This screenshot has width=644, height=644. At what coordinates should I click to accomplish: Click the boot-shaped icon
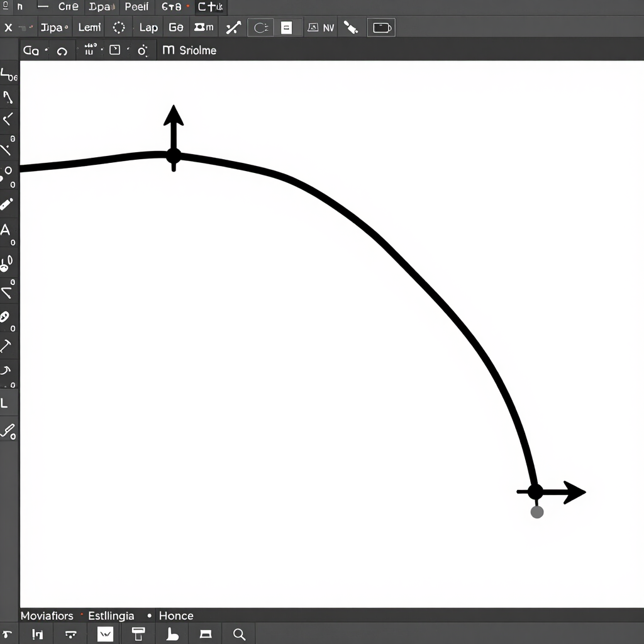(x=172, y=634)
